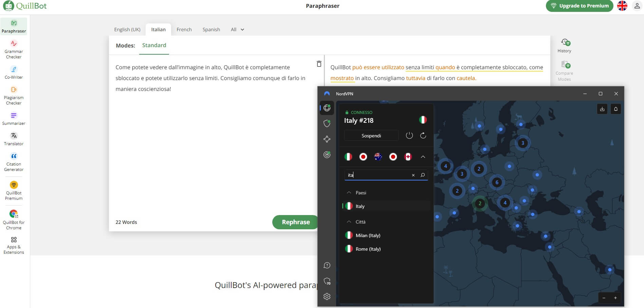Open Apps & Extensions in sidebar
The height and width of the screenshot is (308, 644).
(x=14, y=246)
